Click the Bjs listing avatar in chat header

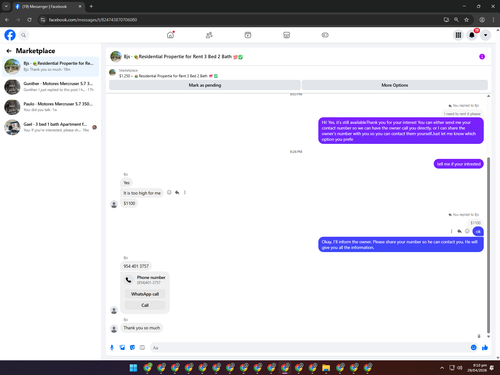click(116, 57)
